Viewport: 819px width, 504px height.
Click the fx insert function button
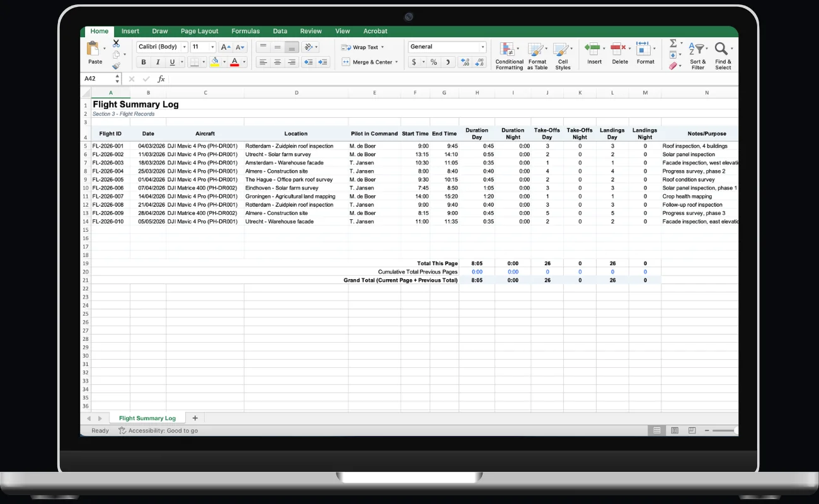click(x=161, y=79)
